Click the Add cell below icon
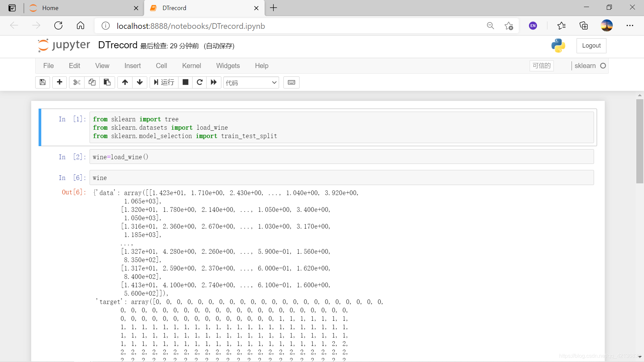Screen dimensions: 644x362 [59, 82]
